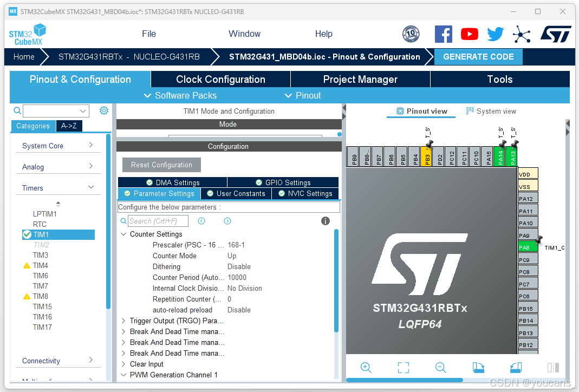
Task: Open the category search dropdown
Action: [x=83, y=111]
